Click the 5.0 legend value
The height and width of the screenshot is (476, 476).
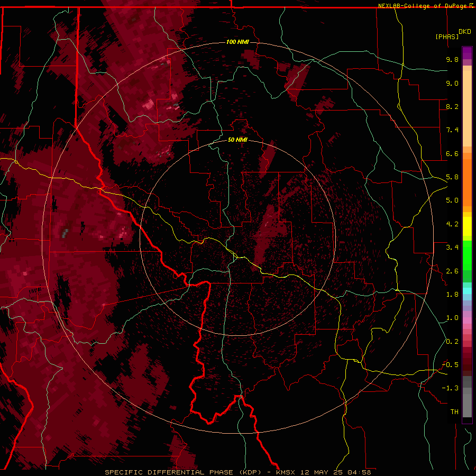click(x=452, y=200)
